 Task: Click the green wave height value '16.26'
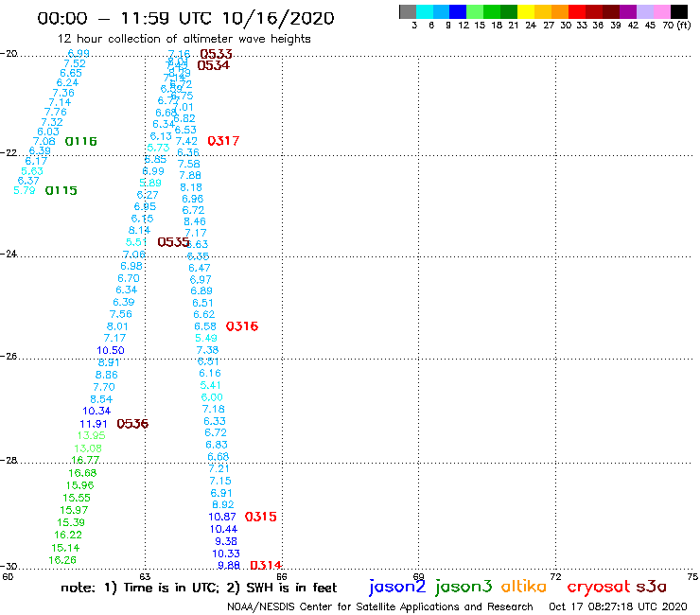click(62, 560)
